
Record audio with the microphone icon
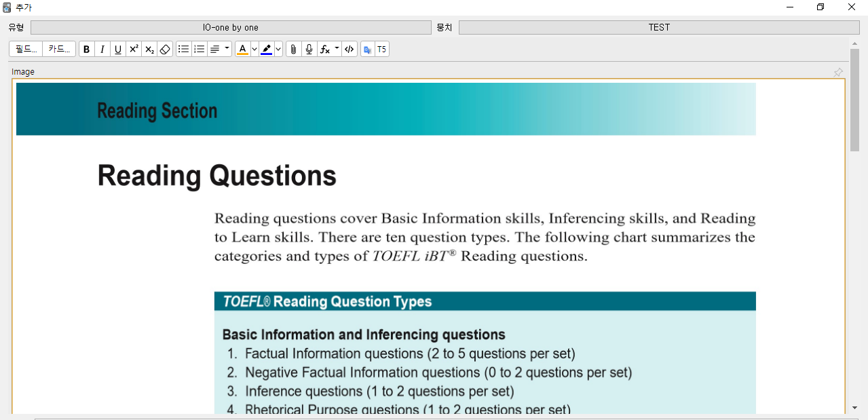309,48
